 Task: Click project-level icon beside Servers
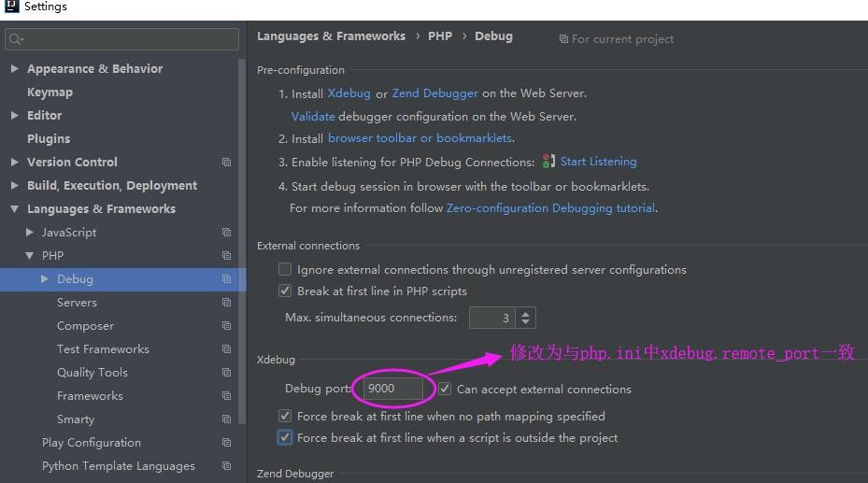226,302
